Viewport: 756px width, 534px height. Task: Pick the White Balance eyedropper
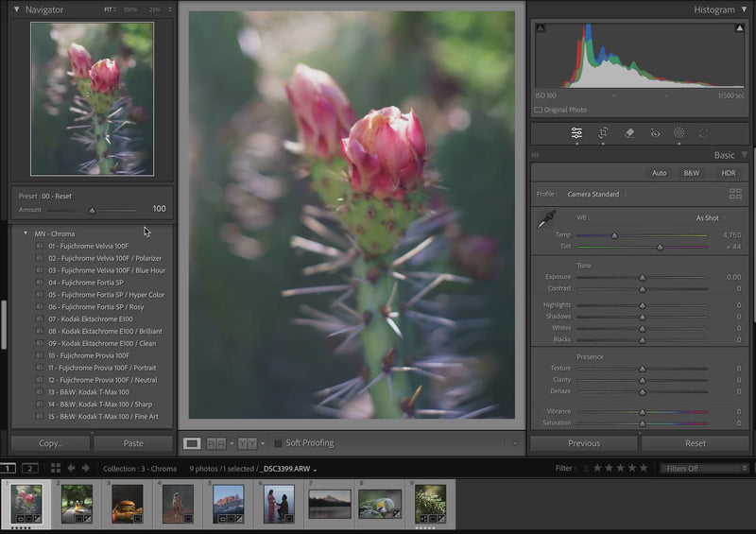click(546, 220)
